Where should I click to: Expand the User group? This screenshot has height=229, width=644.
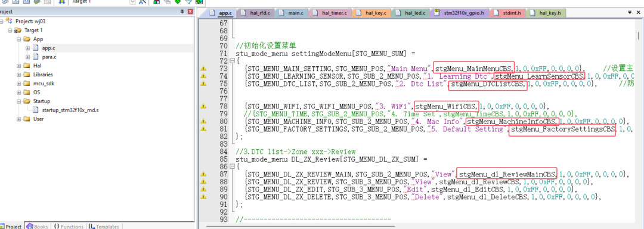pyautogui.click(x=19, y=119)
